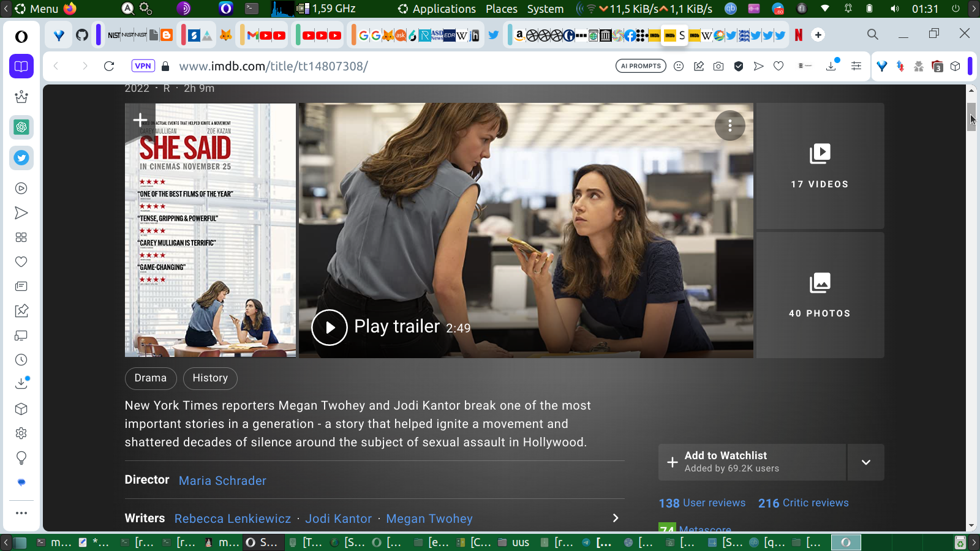Search open tabs with magnifier icon
980x551 pixels.
[873, 35]
